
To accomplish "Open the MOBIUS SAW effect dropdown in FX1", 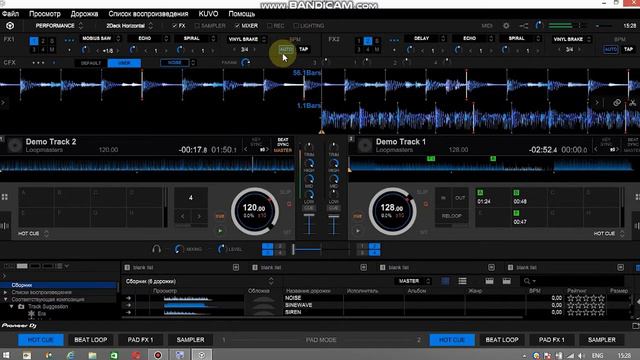I will coord(101,38).
